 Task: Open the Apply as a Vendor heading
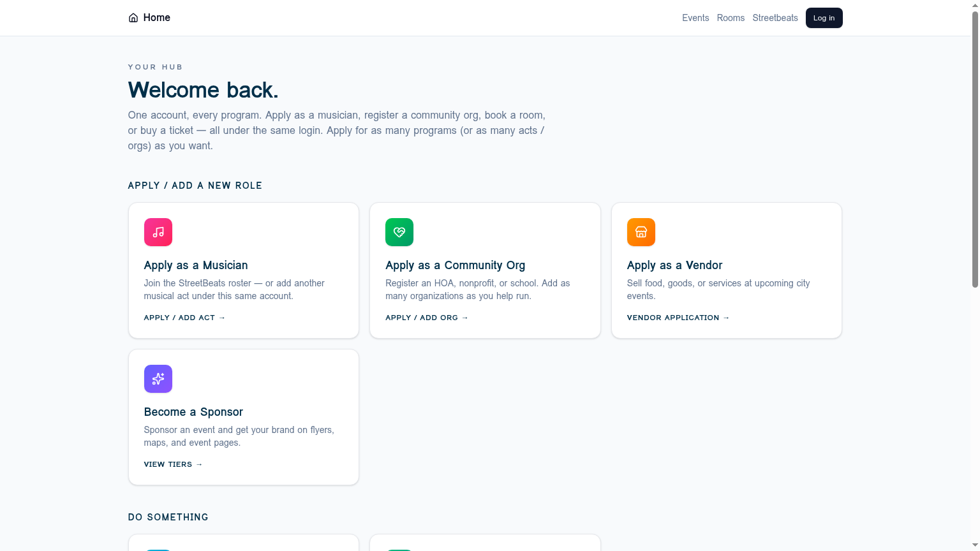pos(674,265)
